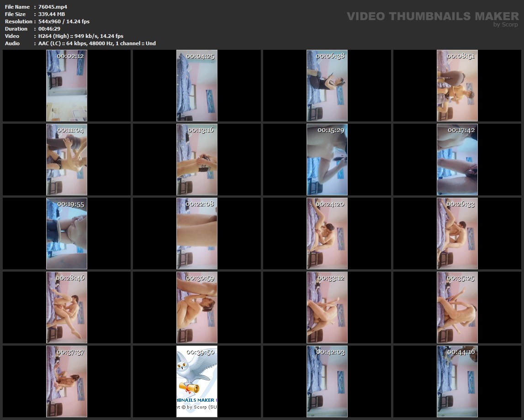Click the "by Scorp" credit text

[505, 25]
